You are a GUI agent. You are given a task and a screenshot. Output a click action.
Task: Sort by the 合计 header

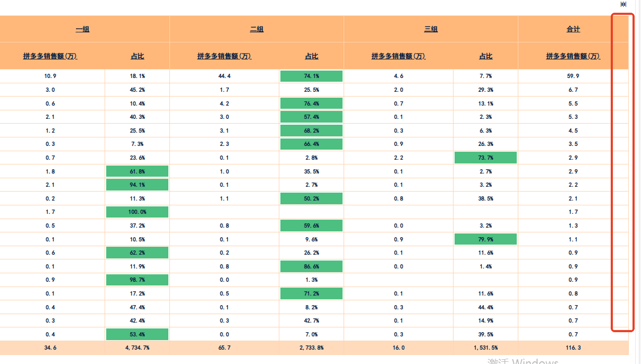(x=573, y=29)
